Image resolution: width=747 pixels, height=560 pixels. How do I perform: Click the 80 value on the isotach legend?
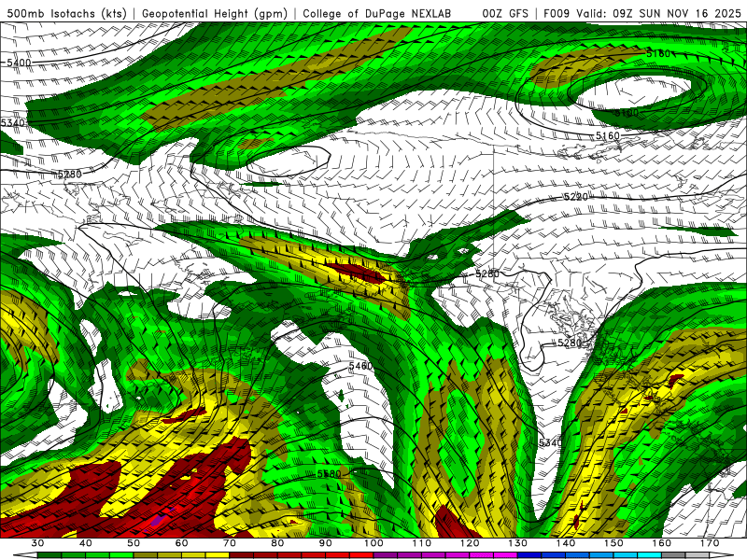click(277, 543)
